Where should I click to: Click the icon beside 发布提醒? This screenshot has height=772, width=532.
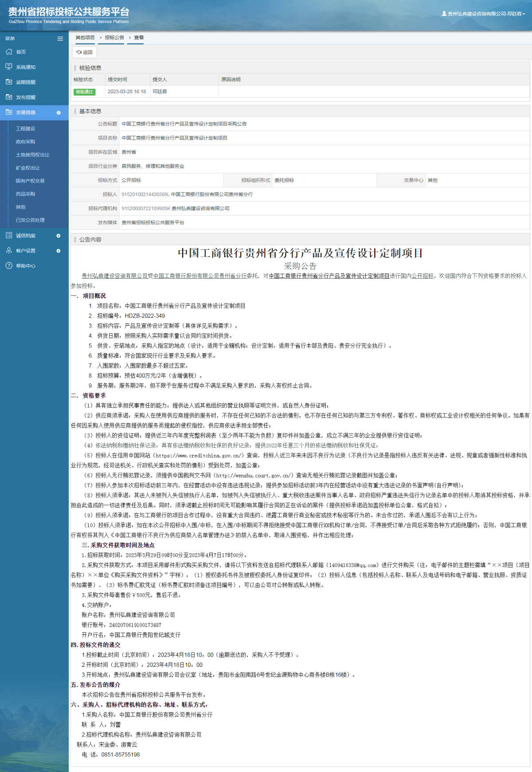(x=9, y=97)
